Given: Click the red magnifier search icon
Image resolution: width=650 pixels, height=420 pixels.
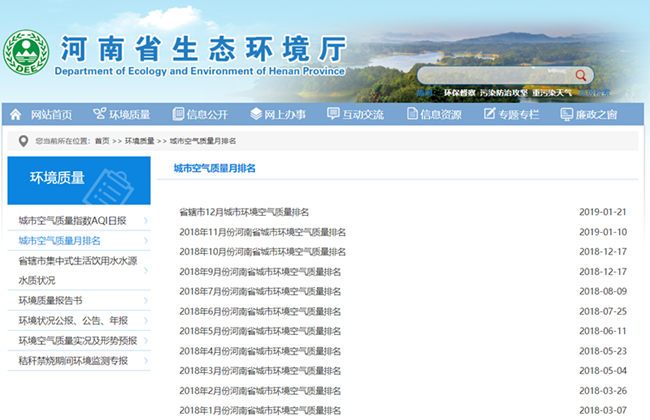Looking at the screenshot, I should click(581, 75).
